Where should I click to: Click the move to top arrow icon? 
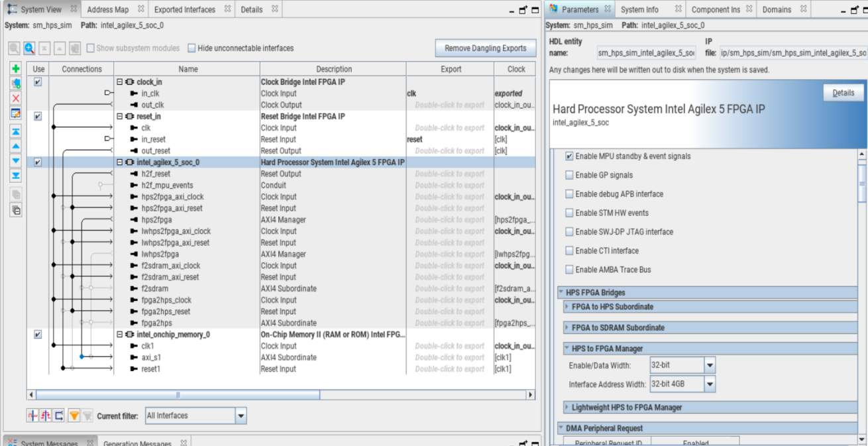16,132
